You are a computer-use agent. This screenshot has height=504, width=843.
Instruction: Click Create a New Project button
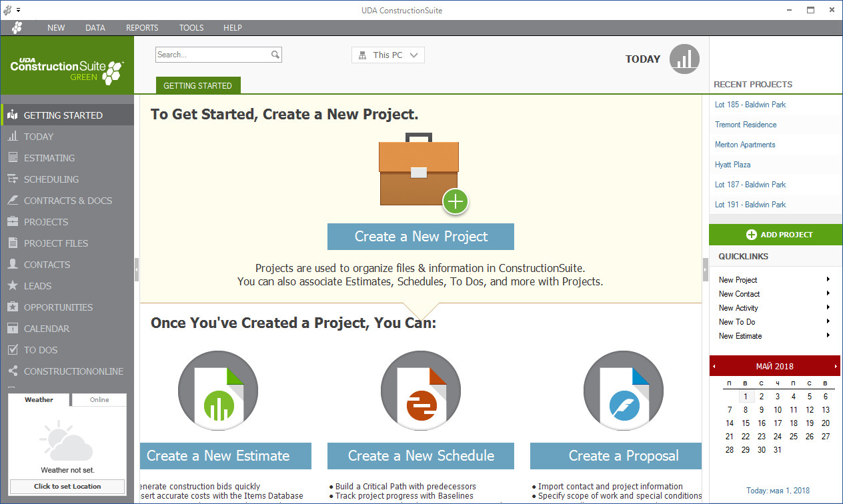pyautogui.click(x=421, y=237)
